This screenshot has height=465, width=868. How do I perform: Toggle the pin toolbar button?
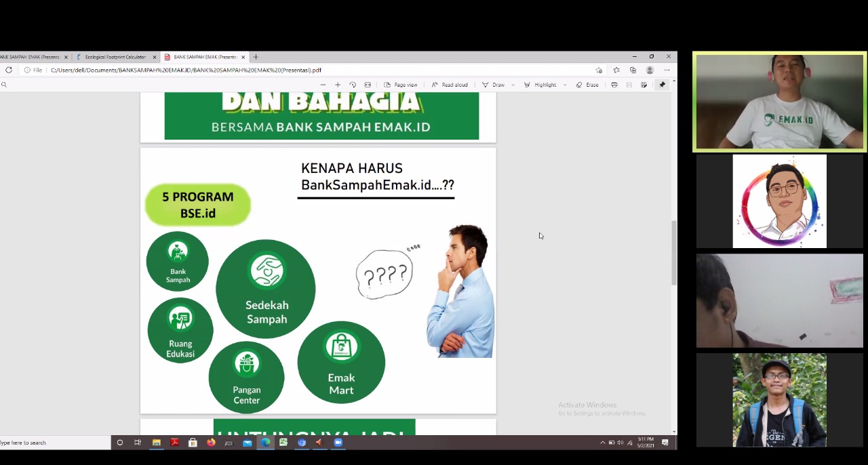662,85
